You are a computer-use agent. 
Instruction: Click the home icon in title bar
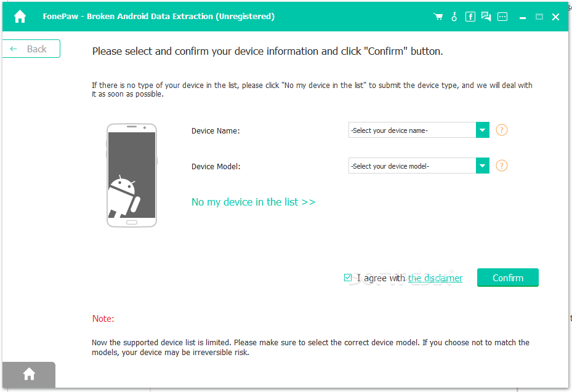pyautogui.click(x=20, y=17)
